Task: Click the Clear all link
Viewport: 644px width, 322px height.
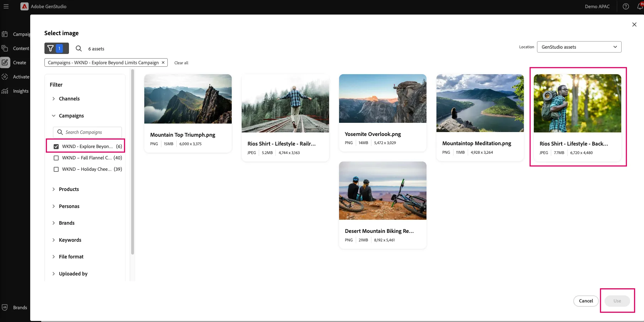Action: [181, 63]
